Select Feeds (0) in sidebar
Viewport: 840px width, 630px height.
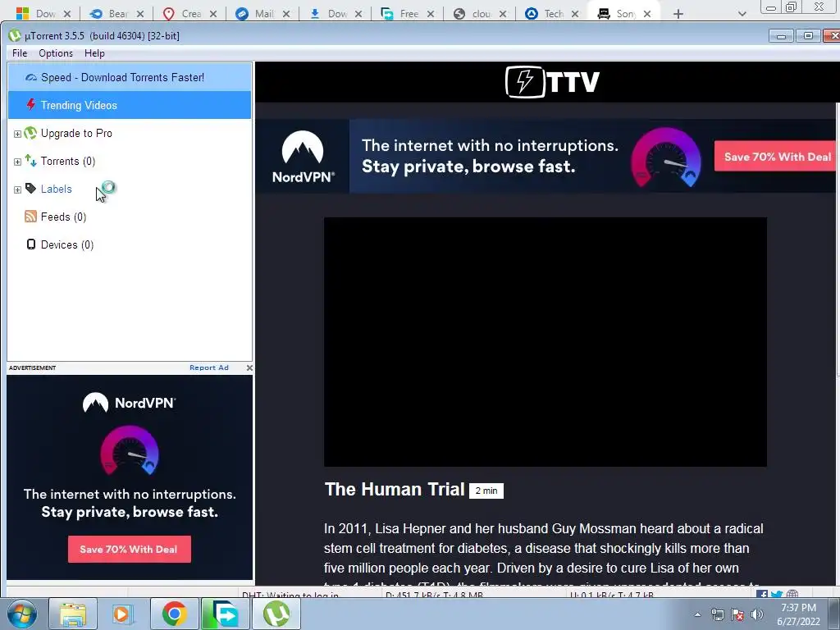coord(63,217)
